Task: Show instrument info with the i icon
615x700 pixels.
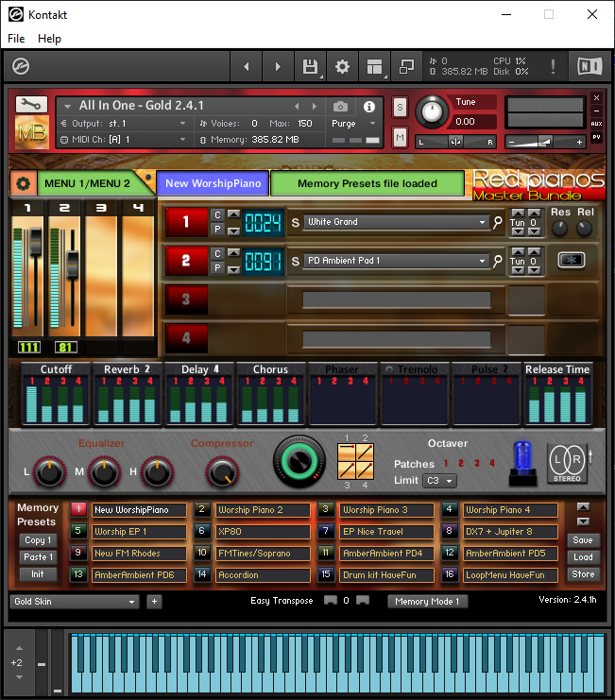Action: 369,106
